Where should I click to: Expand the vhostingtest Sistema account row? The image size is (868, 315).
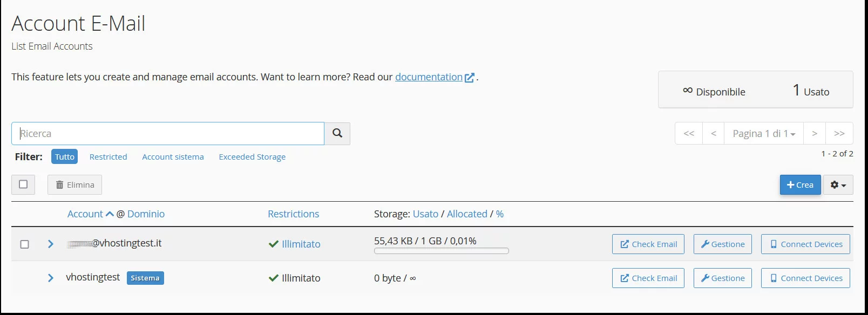click(x=50, y=278)
